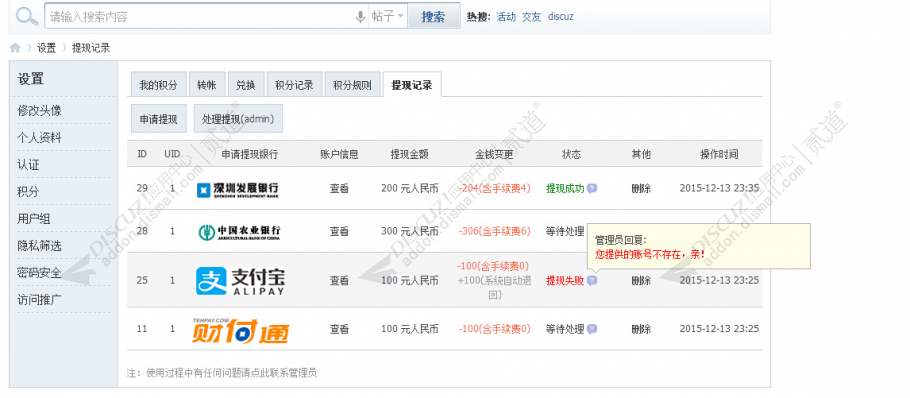
Task: Open reply bubble icon beside 提现失败
Action: click(x=592, y=280)
